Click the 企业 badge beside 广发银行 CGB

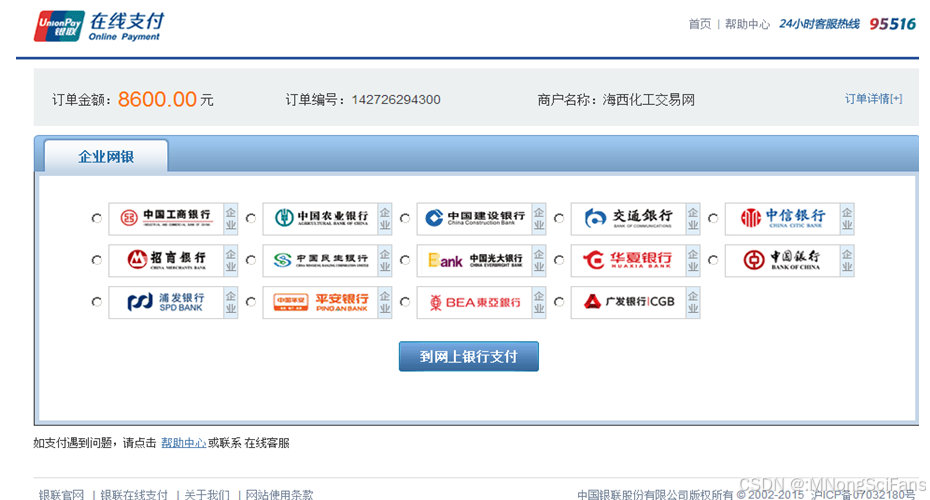point(693,302)
